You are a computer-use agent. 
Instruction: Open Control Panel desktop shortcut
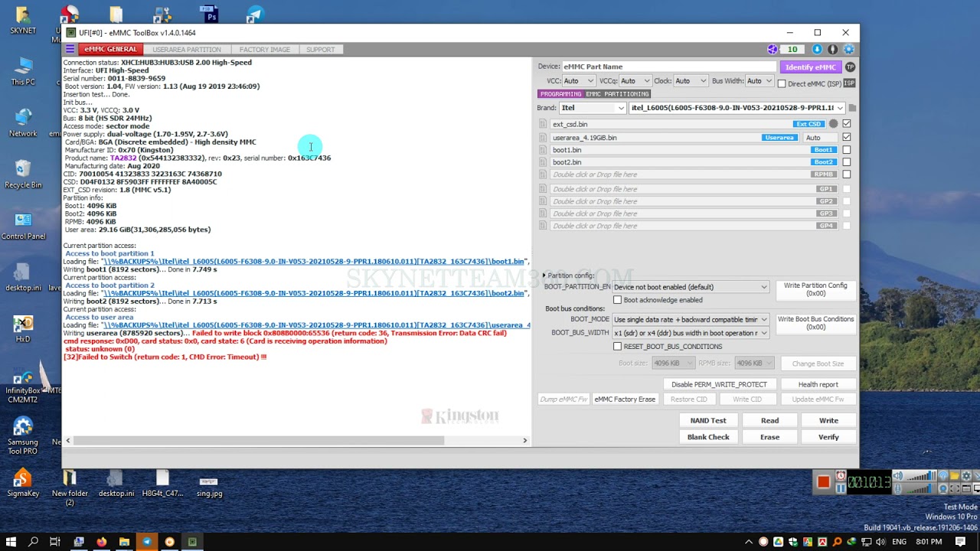[x=23, y=226]
